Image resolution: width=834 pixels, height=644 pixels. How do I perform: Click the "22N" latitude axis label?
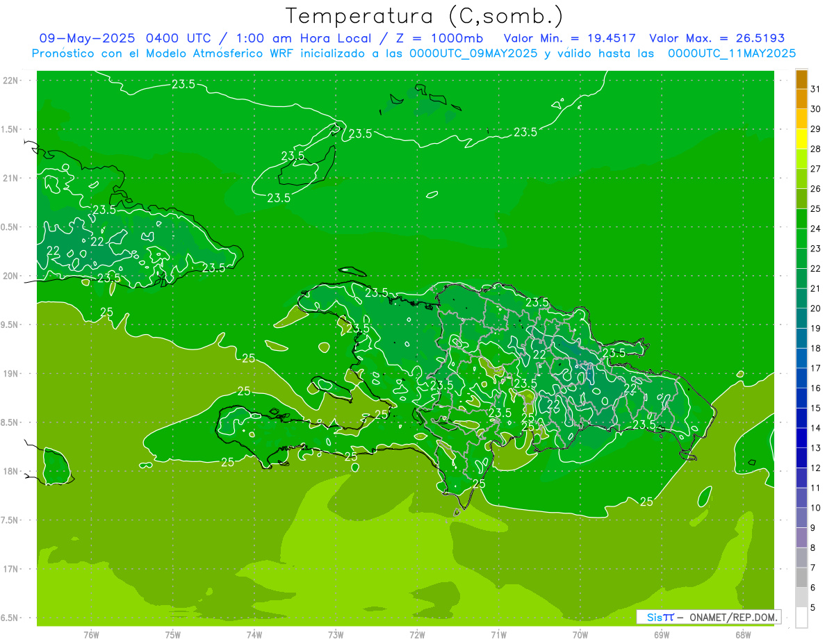(11, 81)
